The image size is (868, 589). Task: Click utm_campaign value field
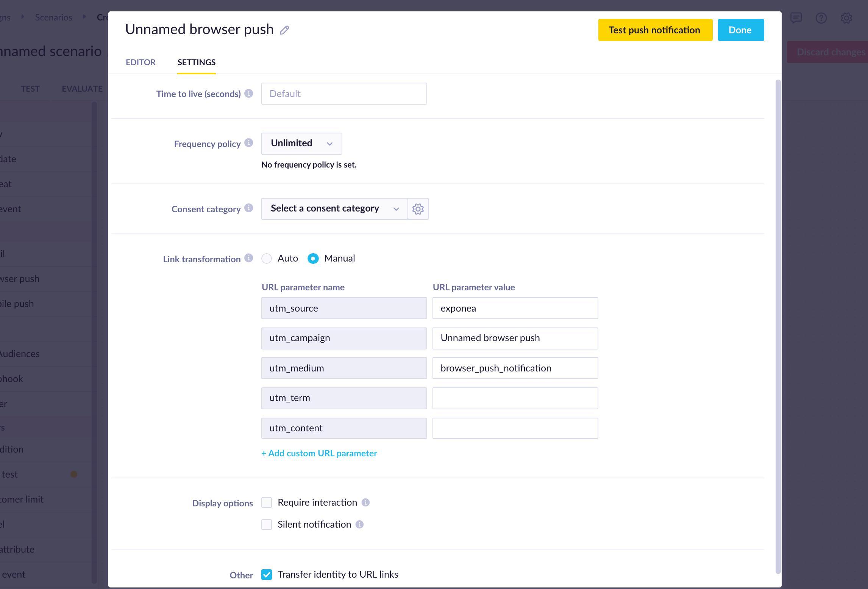[515, 338]
